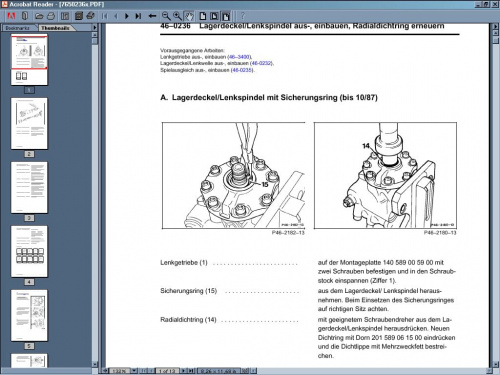This screenshot has height=375, width=500.
Task: Open thumbnail of page 2
Action: point(29,123)
